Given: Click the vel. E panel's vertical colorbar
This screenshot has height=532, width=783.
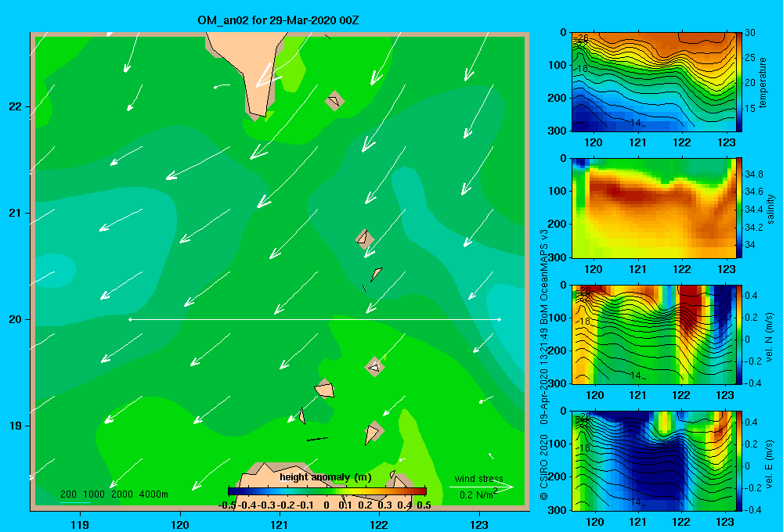Looking at the screenshot, I should pos(739,461).
